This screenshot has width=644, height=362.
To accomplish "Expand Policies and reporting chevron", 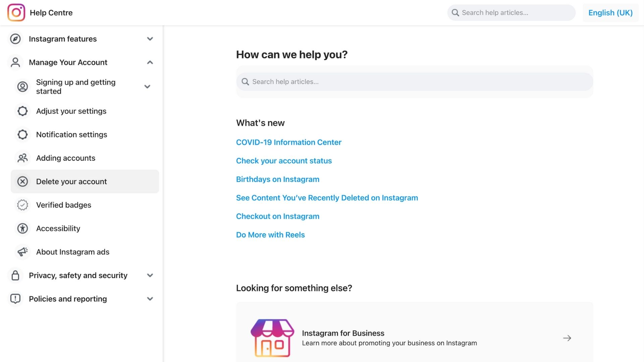I will click(x=150, y=299).
